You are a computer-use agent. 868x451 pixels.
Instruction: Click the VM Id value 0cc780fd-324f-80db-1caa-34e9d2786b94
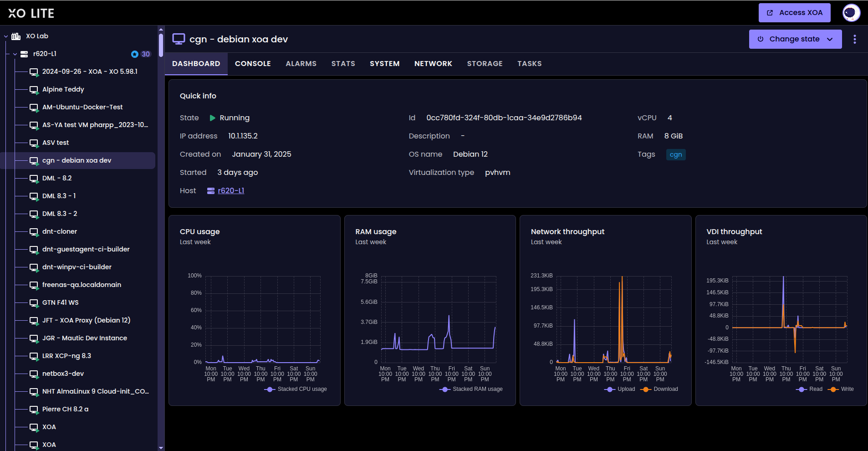(x=504, y=118)
